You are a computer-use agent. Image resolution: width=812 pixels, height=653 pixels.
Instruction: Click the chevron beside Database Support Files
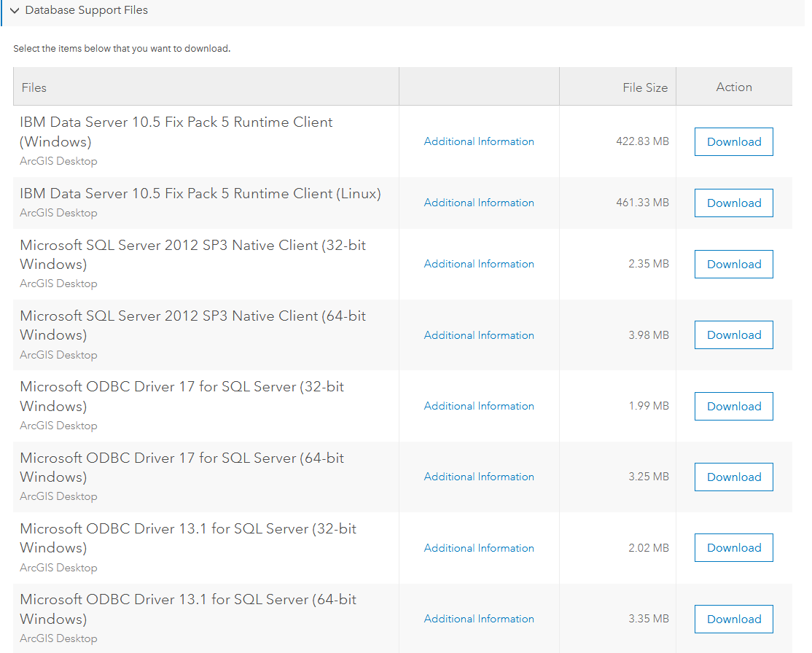[x=15, y=11]
